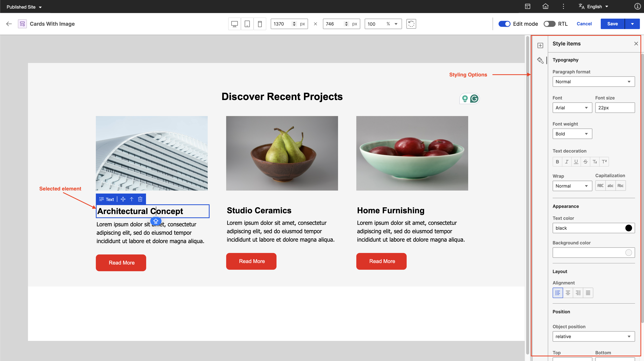Open the black text color swatch
The width and height of the screenshot is (644, 361).
pyautogui.click(x=628, y=228)
